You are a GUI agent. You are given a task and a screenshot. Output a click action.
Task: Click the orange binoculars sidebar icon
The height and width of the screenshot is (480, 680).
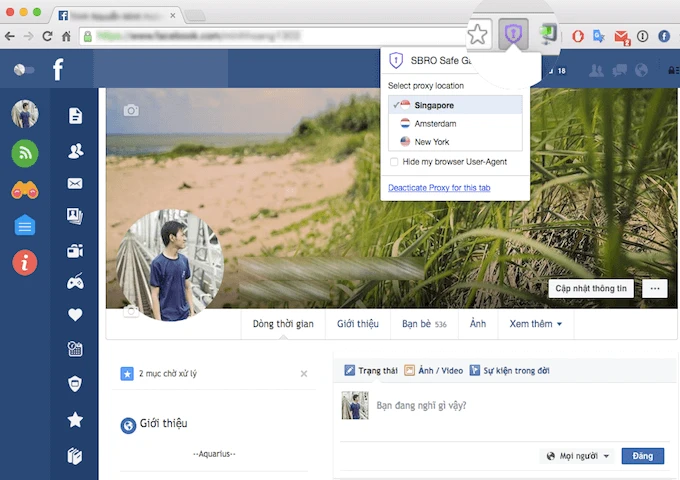pos(25,189)
